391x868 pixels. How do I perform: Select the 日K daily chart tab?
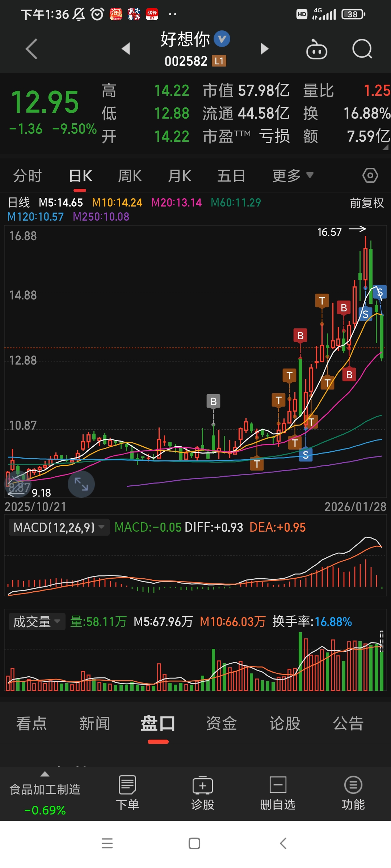click(x=80, y=176)
